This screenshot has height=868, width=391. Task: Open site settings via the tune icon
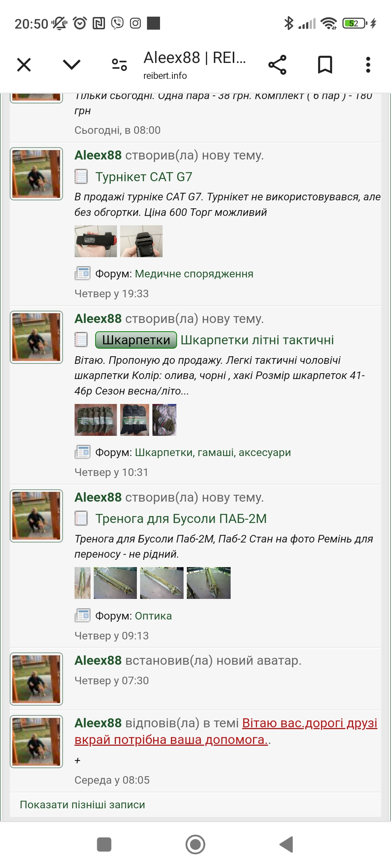pyautogui.click(x=119, y=65)
